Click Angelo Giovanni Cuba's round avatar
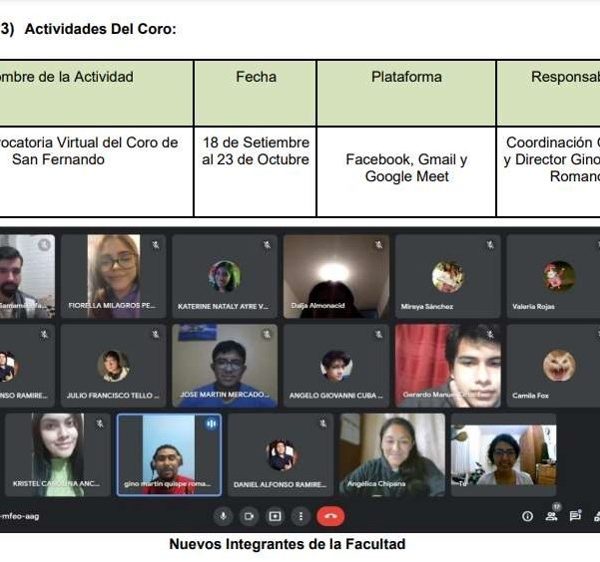The image size is (600, 562). 336,366
